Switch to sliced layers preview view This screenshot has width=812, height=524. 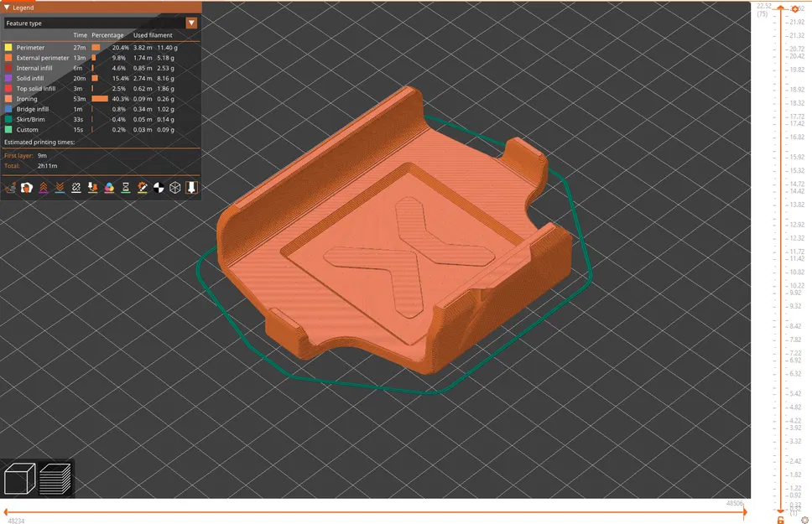[55, 479]
